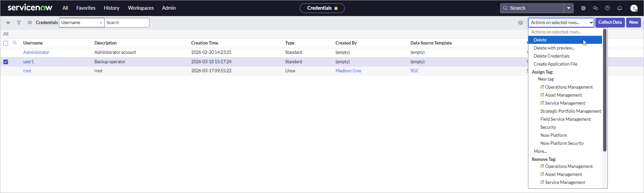Open the History menu
Viewport: 644px width, 193px height.
point(112,8)
